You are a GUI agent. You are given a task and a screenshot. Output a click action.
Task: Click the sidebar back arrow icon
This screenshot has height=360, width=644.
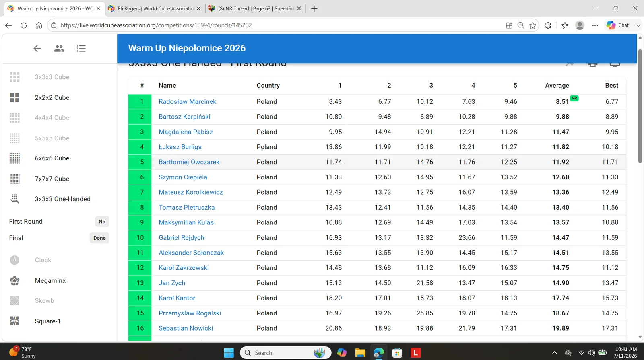click(x=37, y=49)
